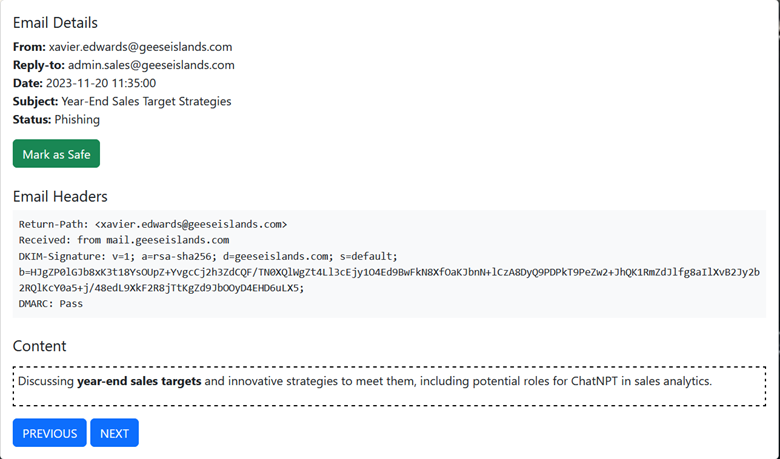This screenshot has width=780, height=459.
Task: Click the Return-Path header line
Action: tap(153, 224)
